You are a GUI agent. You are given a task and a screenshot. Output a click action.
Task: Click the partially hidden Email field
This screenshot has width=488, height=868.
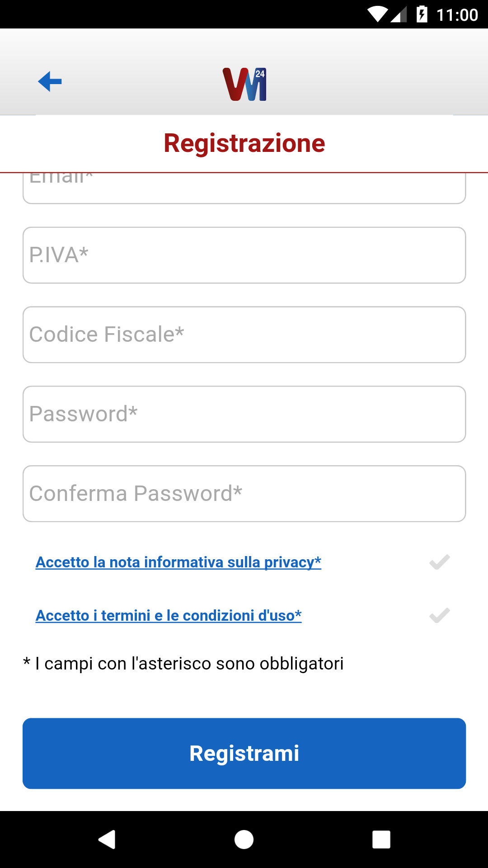click(x=244, y=189)
